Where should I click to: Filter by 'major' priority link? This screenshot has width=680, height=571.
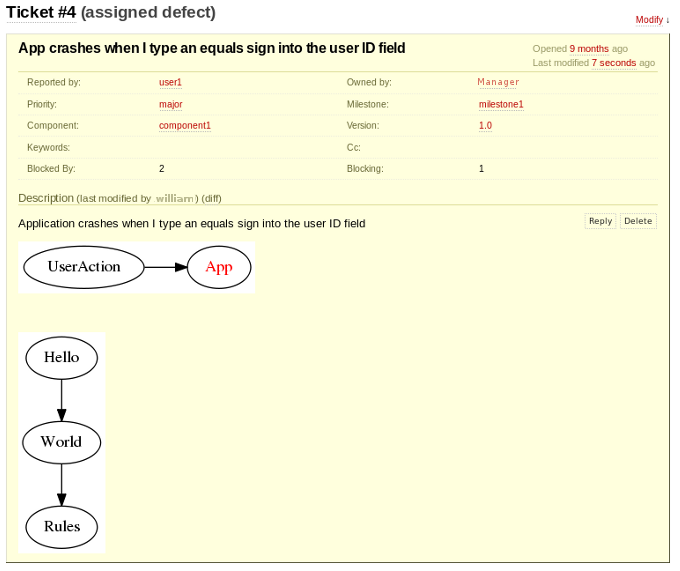pyautogui.click(x=170, y=104)
